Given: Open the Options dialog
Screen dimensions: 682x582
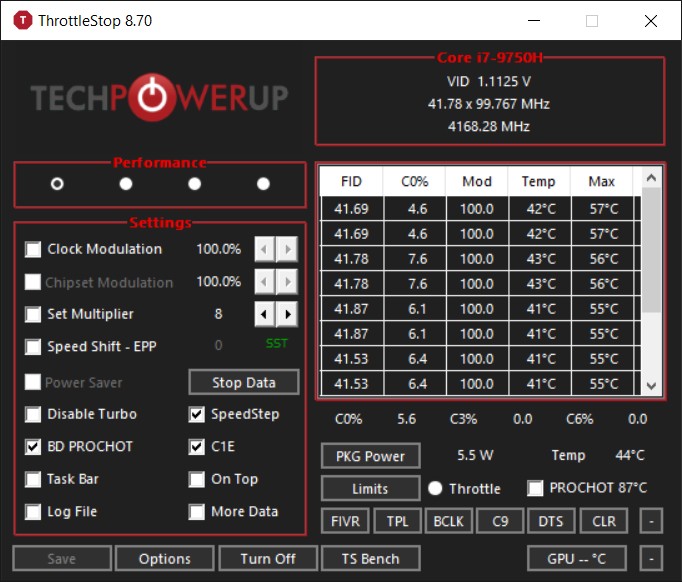Looking at the screenshot, I should [165, 558].
